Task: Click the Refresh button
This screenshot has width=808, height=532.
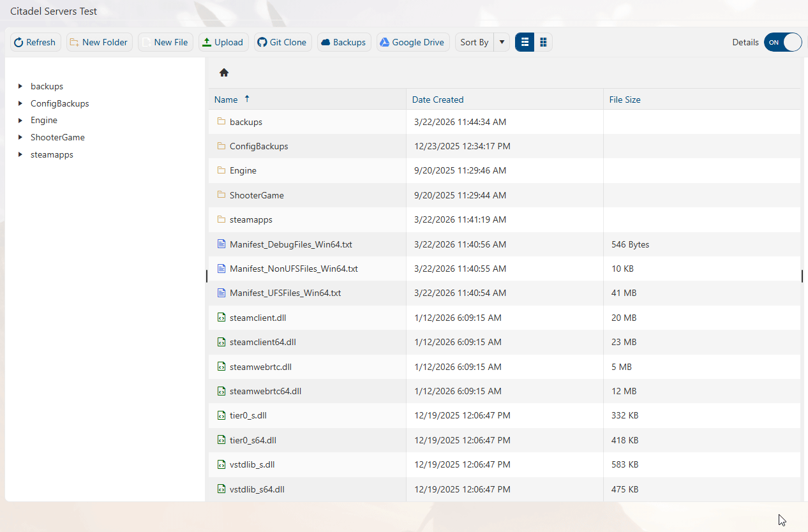Action: 35,42
